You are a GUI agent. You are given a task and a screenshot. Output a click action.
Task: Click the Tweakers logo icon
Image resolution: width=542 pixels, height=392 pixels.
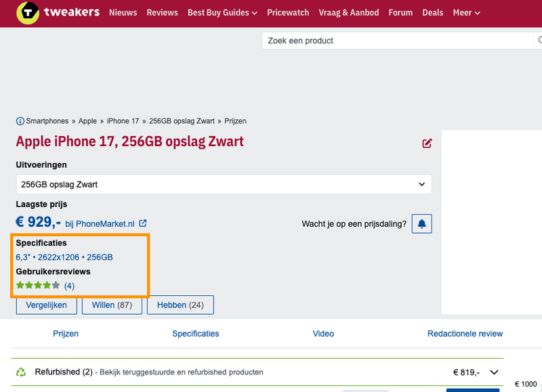point(28,12)
